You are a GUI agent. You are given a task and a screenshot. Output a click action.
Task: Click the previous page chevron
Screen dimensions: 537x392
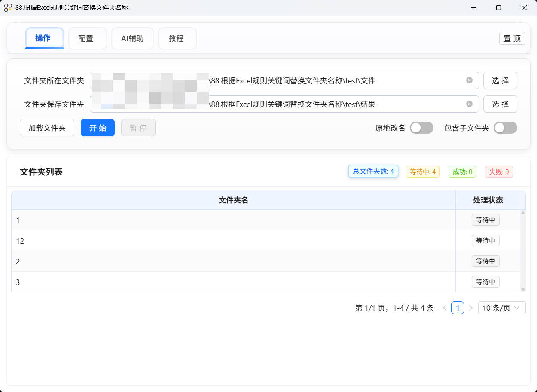pos(445,308)
